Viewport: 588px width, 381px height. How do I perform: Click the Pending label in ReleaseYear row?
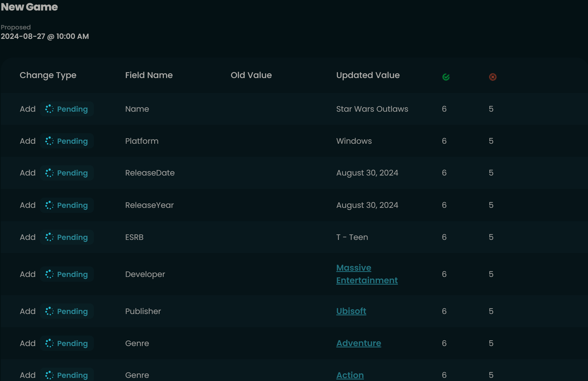(72, 205)
